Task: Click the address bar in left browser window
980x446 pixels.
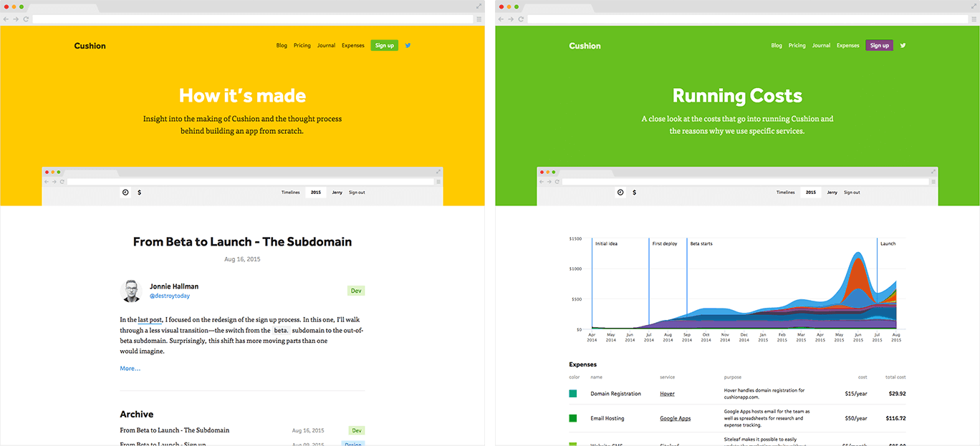Action: [252, 19]
